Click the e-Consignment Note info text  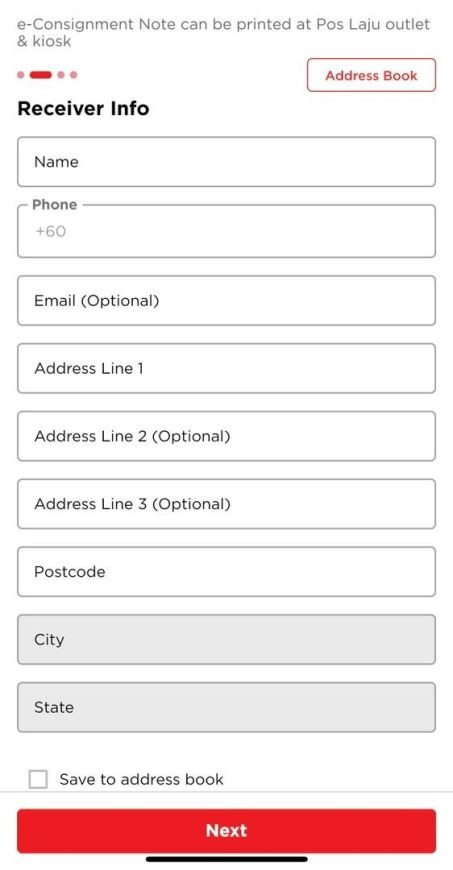(x=224, y=33)
